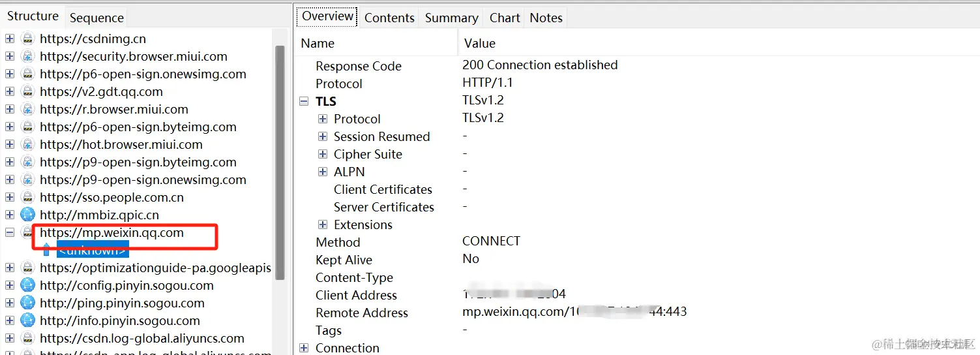Image resolution: width=980 pixels, height=355 pixels.
Task: Click the Server Certificates row label
Action: point(383,207)
